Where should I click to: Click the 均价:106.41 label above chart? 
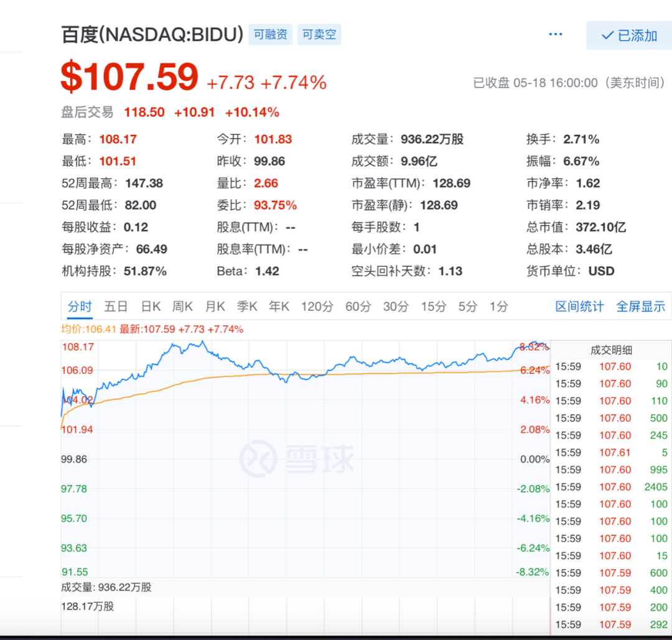click(x=88, y=330)
